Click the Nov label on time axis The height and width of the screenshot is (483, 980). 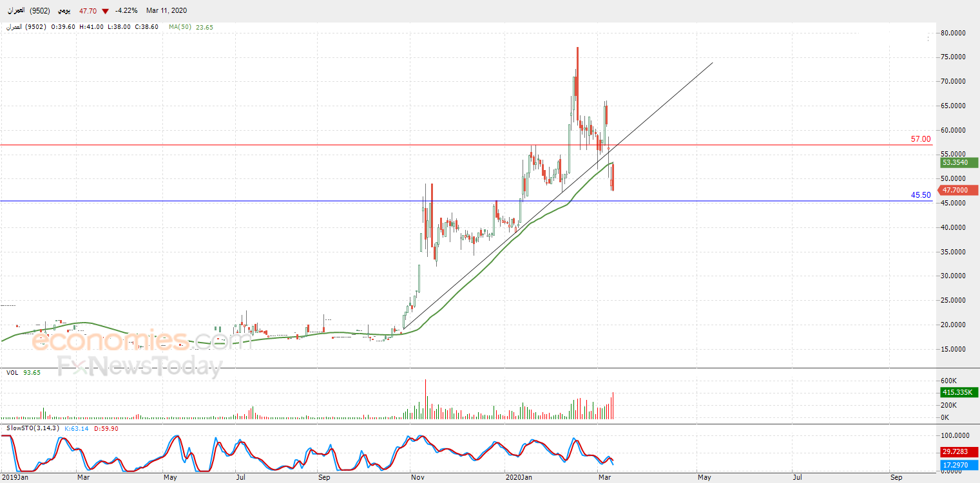[417, 478]
